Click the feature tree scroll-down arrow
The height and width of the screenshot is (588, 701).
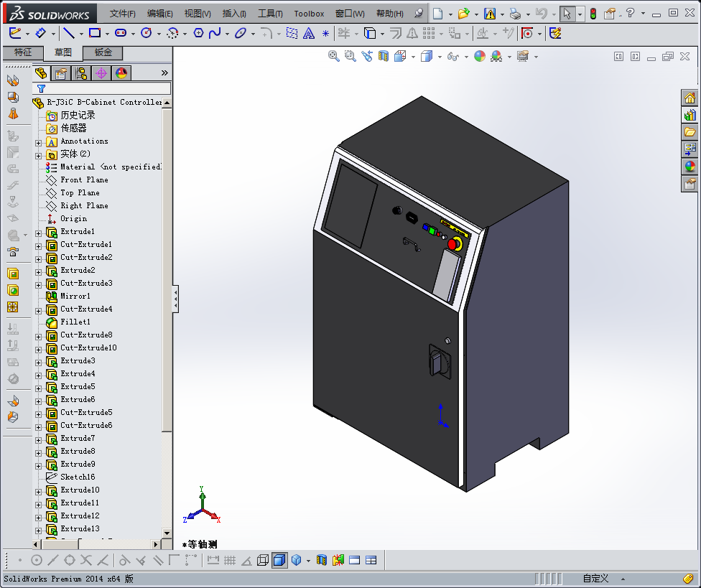pos(167,533)
